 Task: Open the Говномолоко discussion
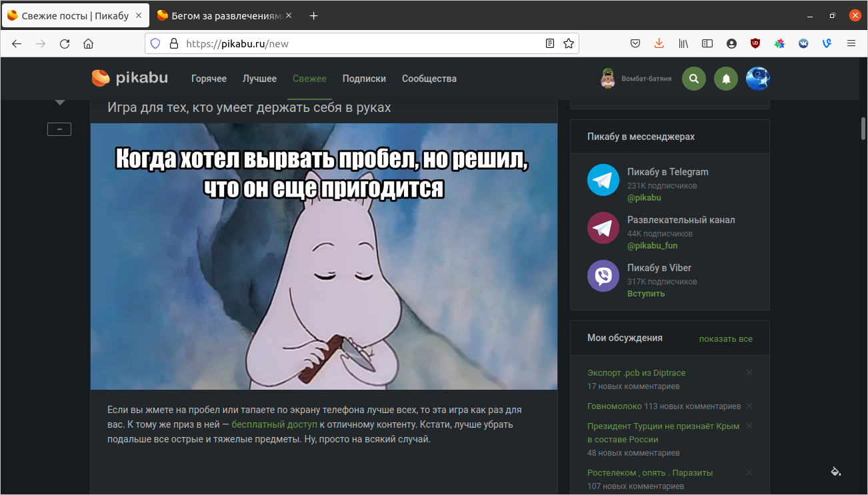(x=615, y=406)
